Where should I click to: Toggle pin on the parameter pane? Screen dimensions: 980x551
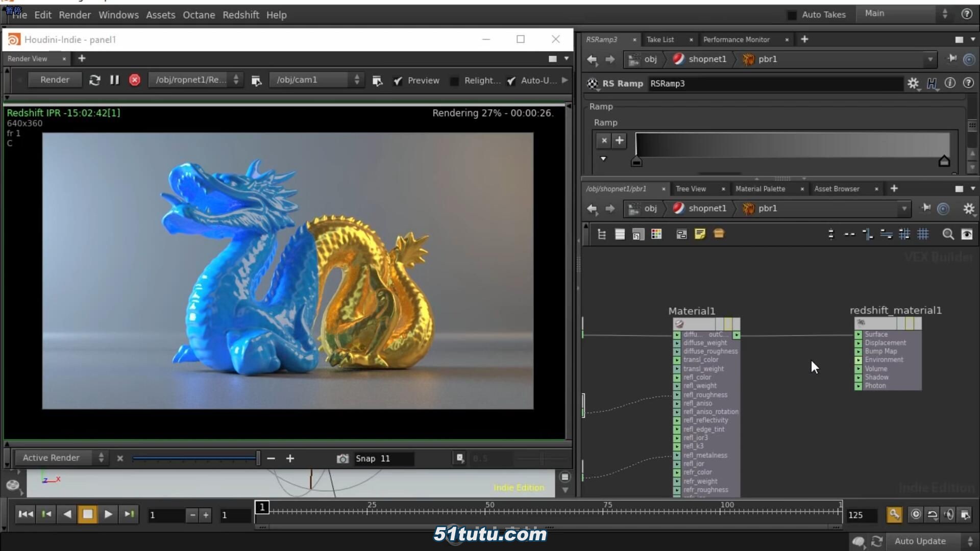(952, 59)
